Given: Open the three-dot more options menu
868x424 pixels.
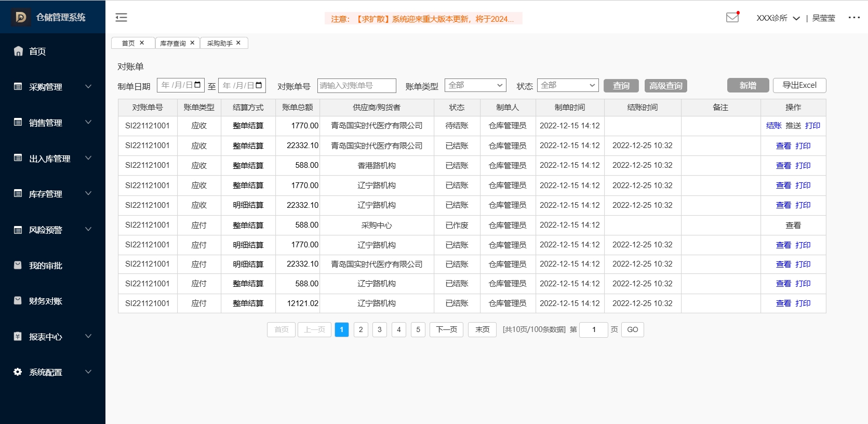Looking at the screenshot, I should [x=854, y=17].
